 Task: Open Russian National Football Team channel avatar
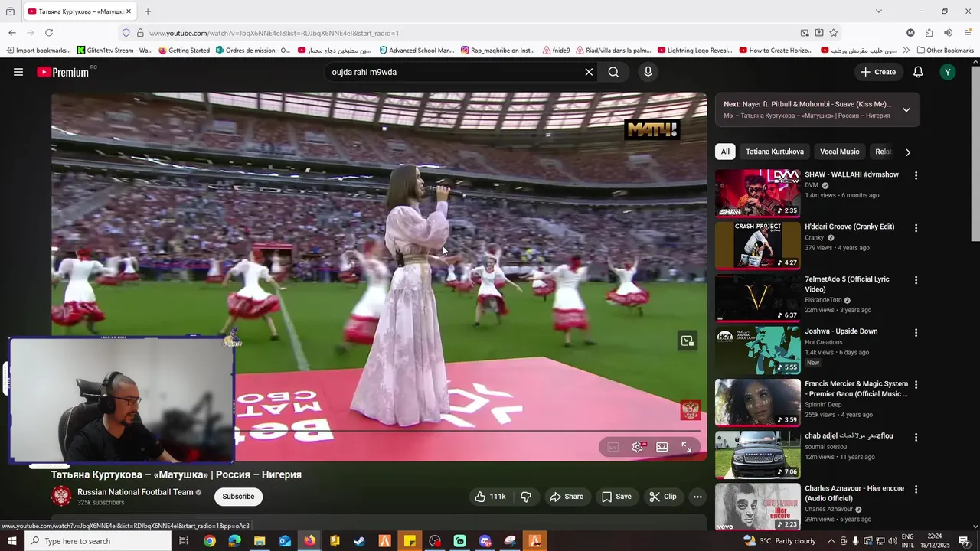coord(61,497)
